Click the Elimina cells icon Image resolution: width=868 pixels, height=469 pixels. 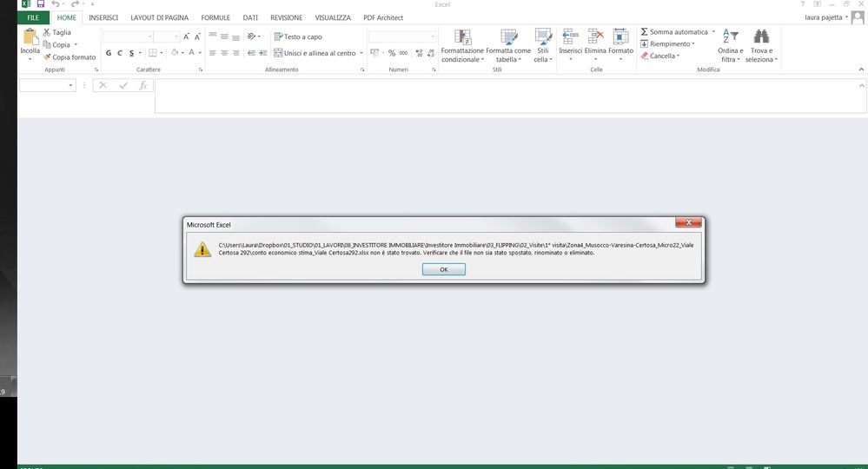pyautogui.click(x=595, y=37)
